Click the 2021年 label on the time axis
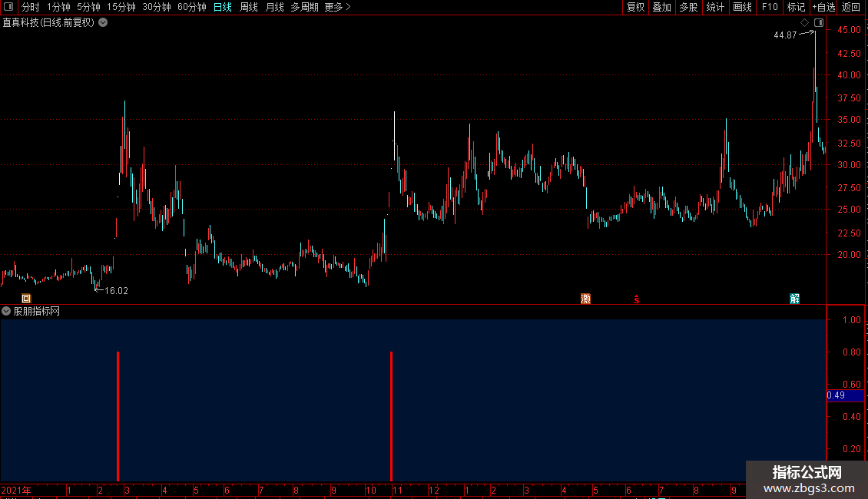Image resolution: width=868 pixels, height=499 pixels. [x=16, y=490]
